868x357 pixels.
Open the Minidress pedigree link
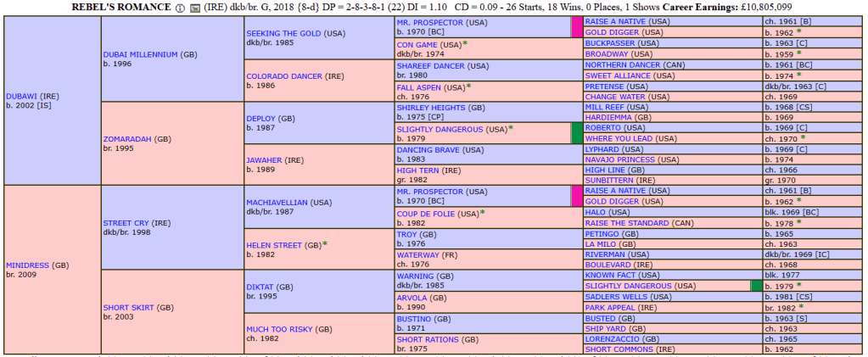28,265
